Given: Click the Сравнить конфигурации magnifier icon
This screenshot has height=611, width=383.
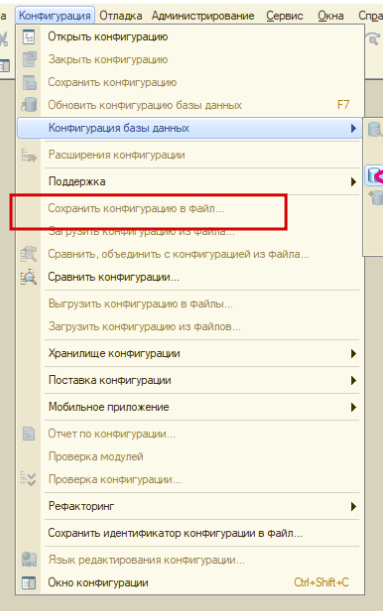Looking at the screenshot, I should tap(29, 277).
